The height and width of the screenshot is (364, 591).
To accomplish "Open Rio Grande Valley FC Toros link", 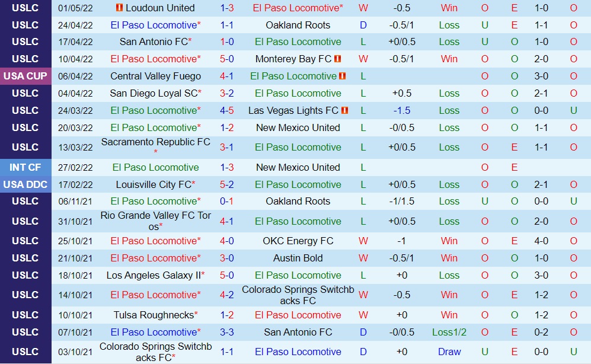I will coord(155,221).
